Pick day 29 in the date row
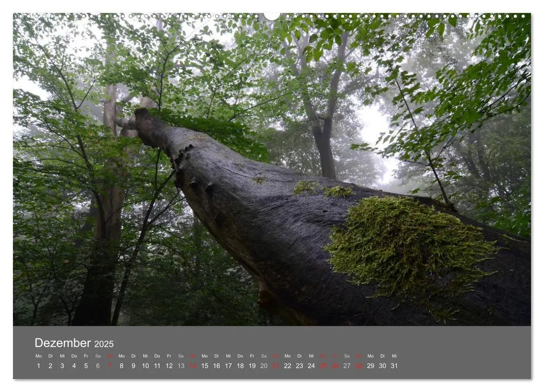This screenshot has height=392, width=544. (370, 366)
